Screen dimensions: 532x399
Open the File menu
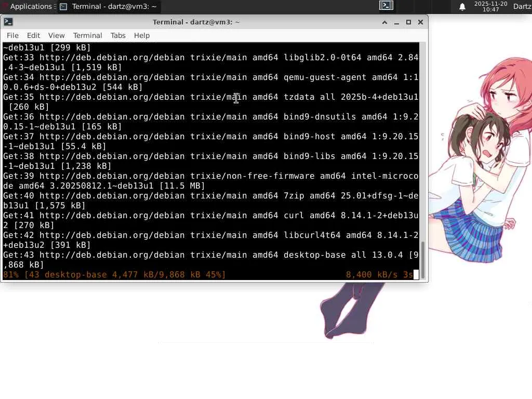click(12, 35)
